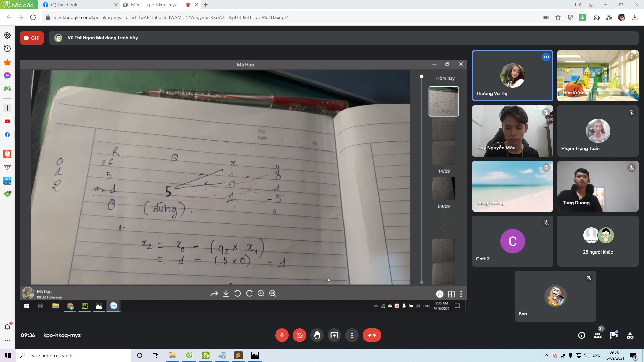644x362 pixels.
Task: Open chat with everyone panel
Action: click(x=614, y=335)
